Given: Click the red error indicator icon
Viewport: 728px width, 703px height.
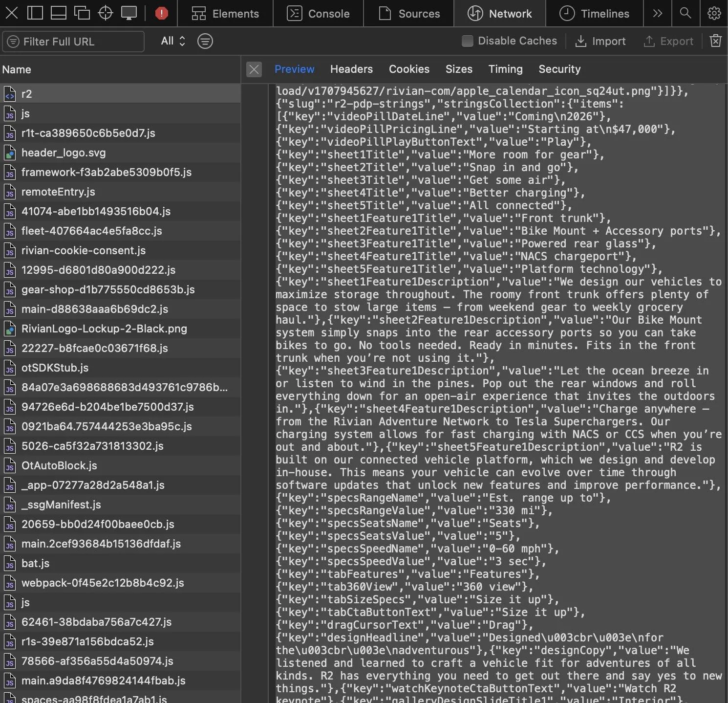Looking at the screenshot, I should 161,13.
